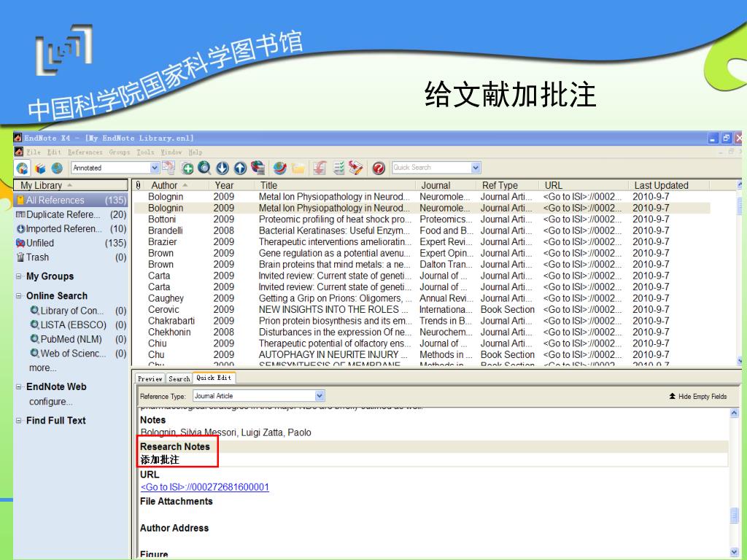Open the Tools menu
747x560 pixels.
pos(145,152)
